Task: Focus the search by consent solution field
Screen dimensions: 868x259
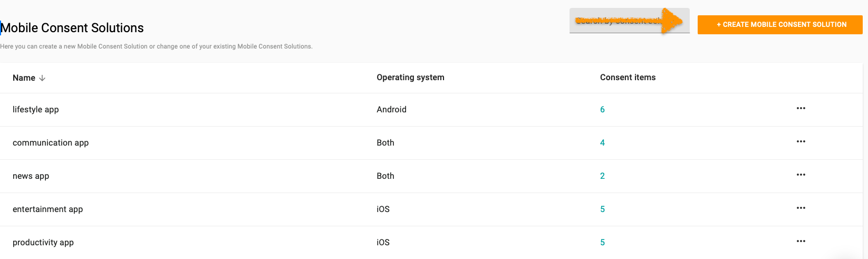Action: [617, 21]
